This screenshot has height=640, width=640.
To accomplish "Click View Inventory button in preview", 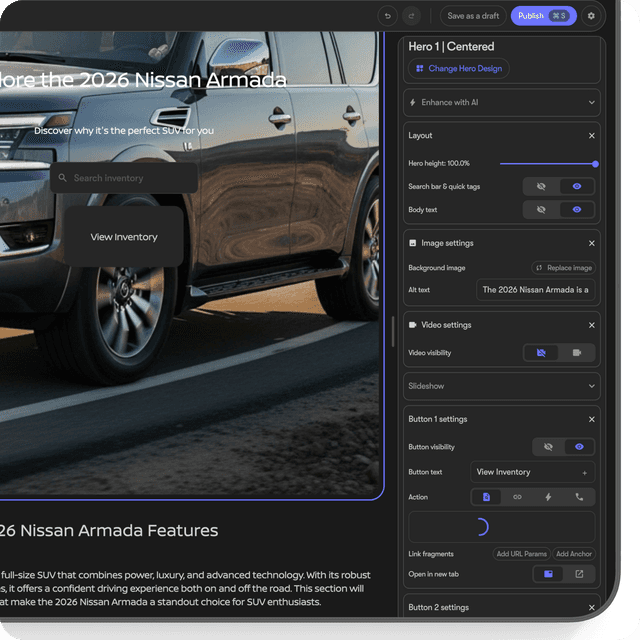I will click(124, 237).
